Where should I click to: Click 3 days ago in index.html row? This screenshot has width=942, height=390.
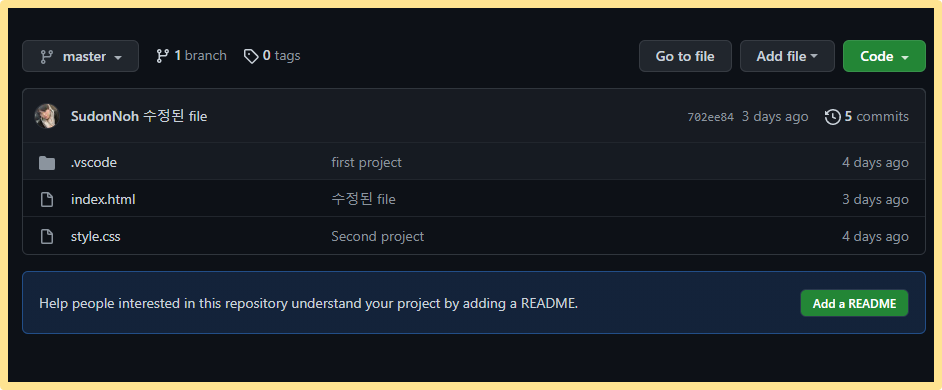click(x=875, y=199)
